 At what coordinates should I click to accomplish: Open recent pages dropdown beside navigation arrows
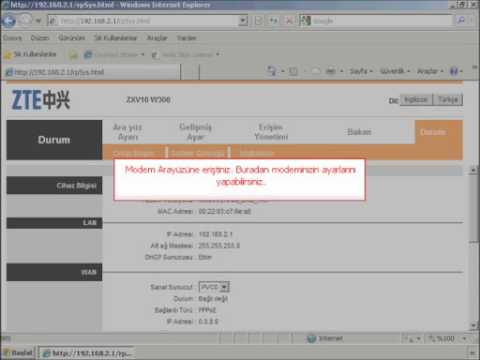[x=39, y=21]
